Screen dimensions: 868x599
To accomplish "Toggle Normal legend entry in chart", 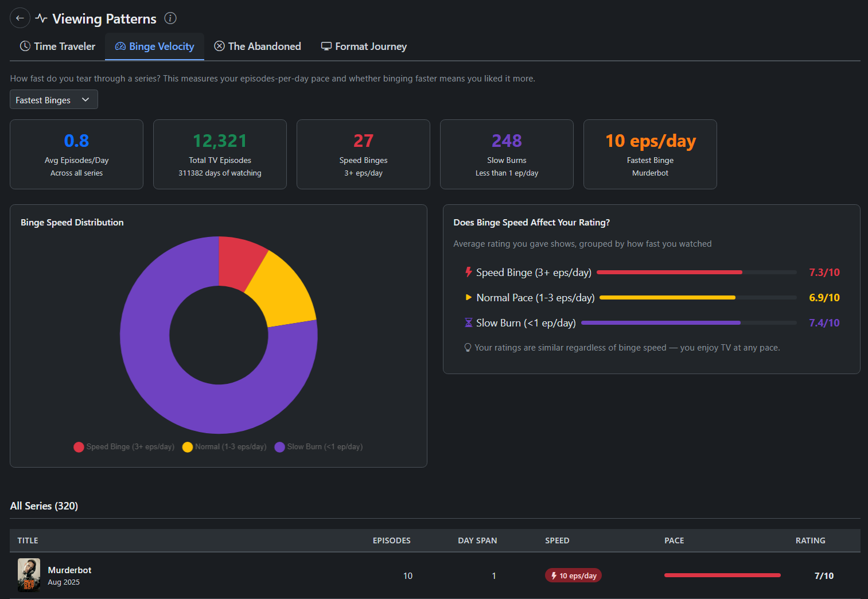I will 224,447.
